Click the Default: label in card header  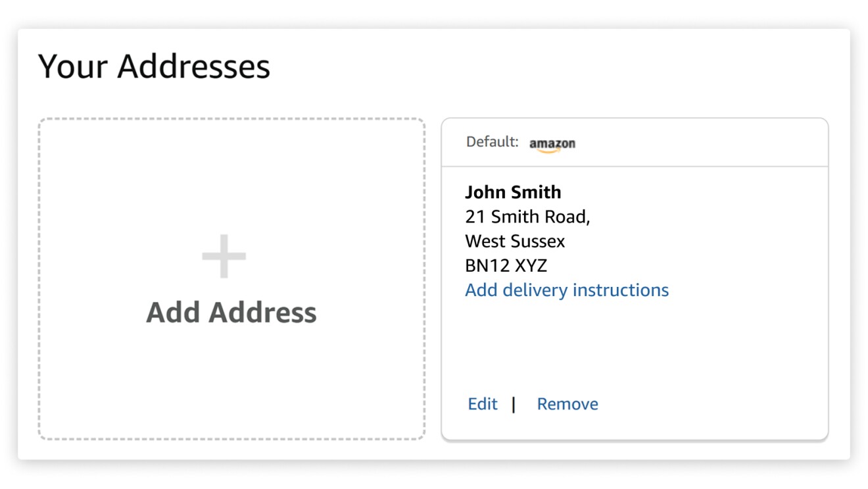click(492, 142)
